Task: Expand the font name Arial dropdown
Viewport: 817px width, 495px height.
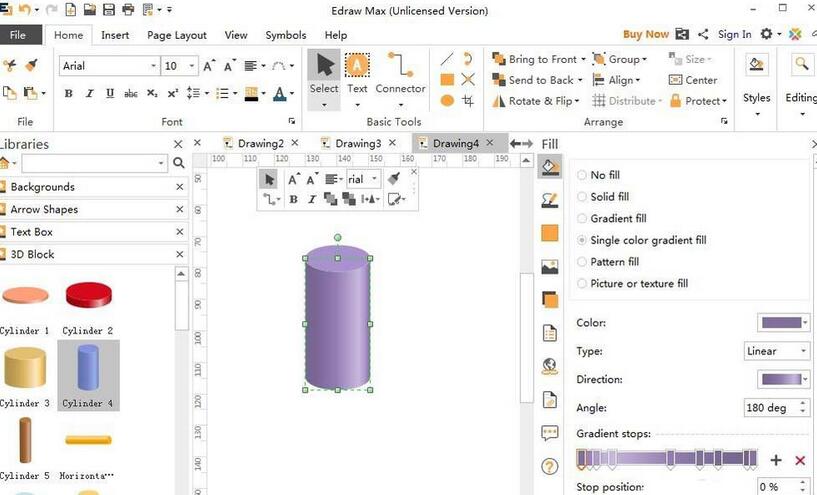Action: pyautogui.click(x=154, y=66)
